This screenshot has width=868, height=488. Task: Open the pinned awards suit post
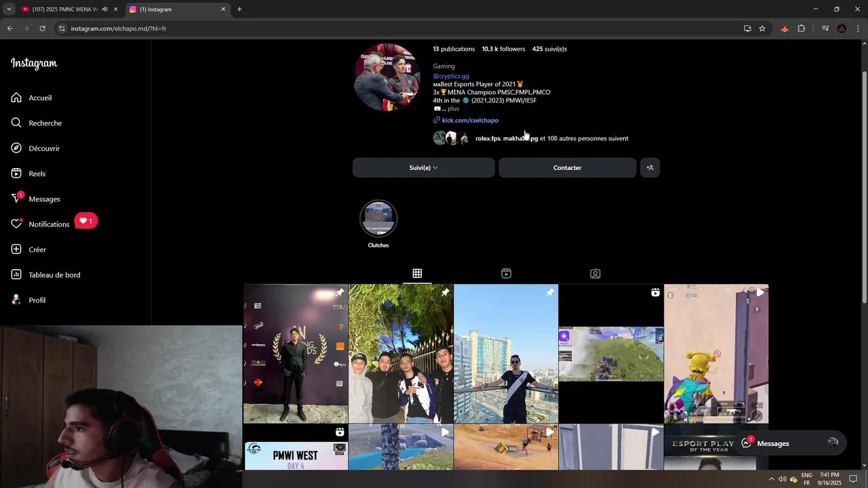click(x=296, y=354)
